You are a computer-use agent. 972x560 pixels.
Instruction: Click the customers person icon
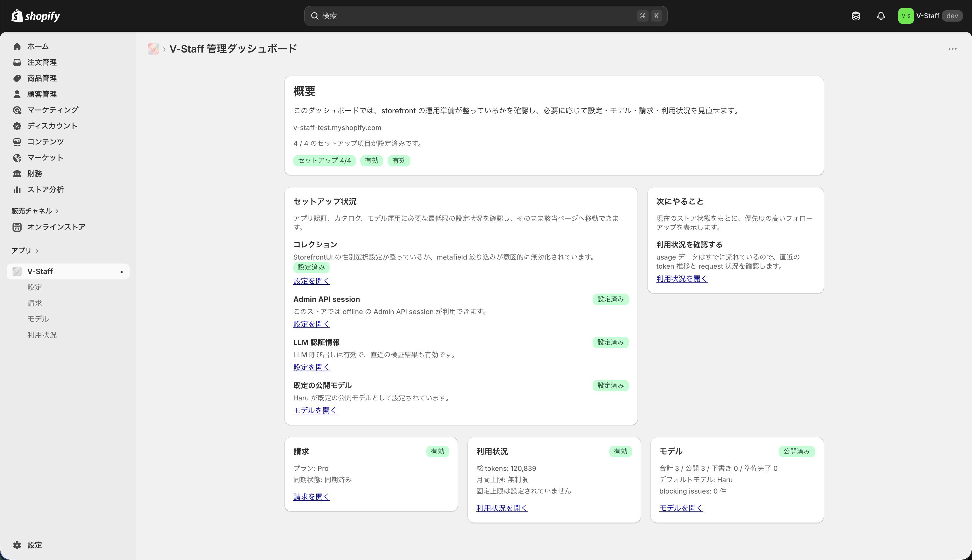[x=17, y=94]
